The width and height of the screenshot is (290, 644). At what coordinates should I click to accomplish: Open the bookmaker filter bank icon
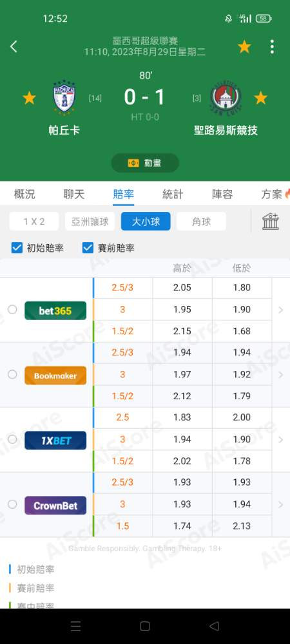[x=271, y=222]
